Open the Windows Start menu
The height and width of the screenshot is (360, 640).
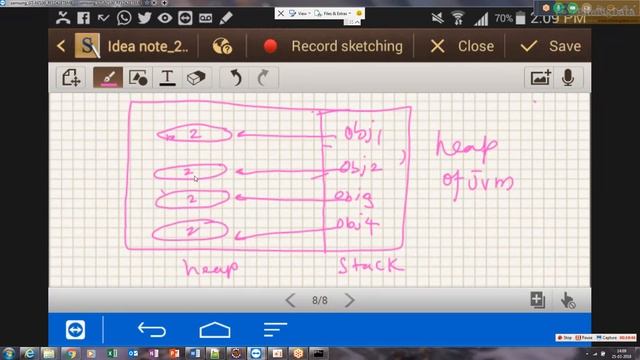pyautogui.click(x=9, y=353)
